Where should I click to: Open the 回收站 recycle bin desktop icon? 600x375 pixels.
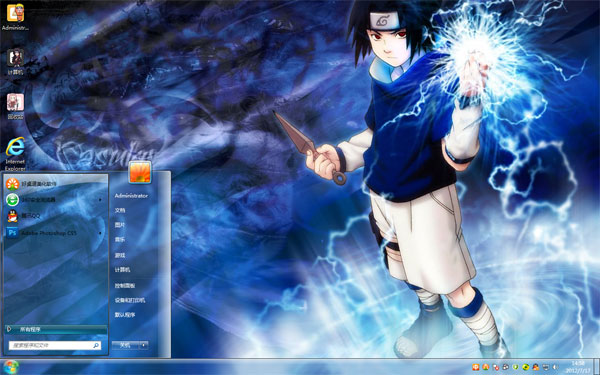(x=15, y=106)
